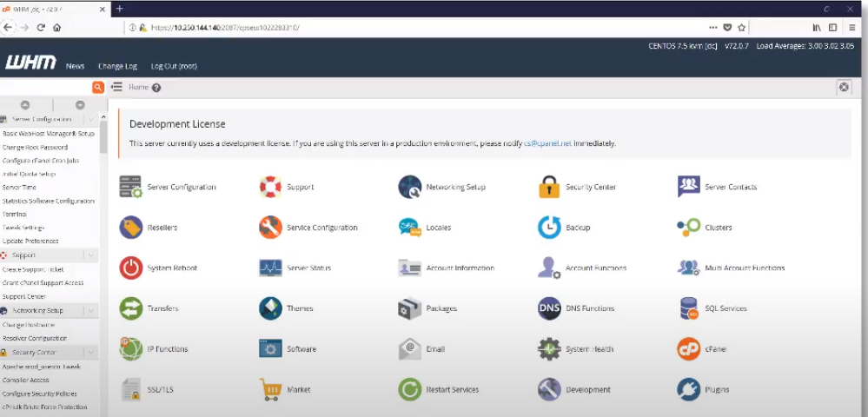Open the Multi Account Functions icon
868x417 pixels.
click(x=689, y=268)
